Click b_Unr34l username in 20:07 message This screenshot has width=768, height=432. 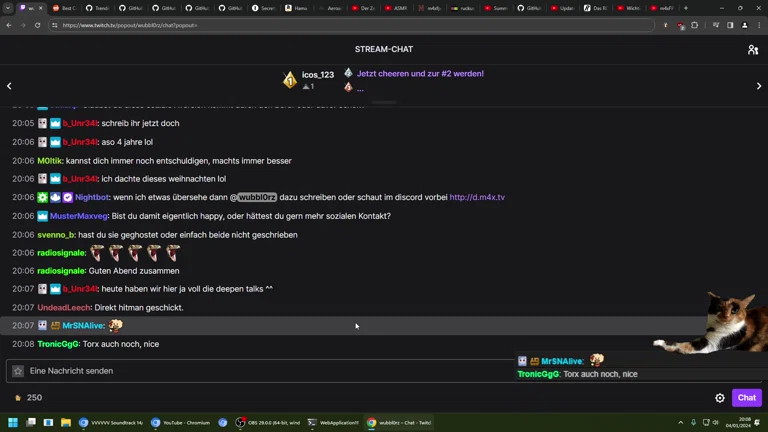tap(80, 289)
